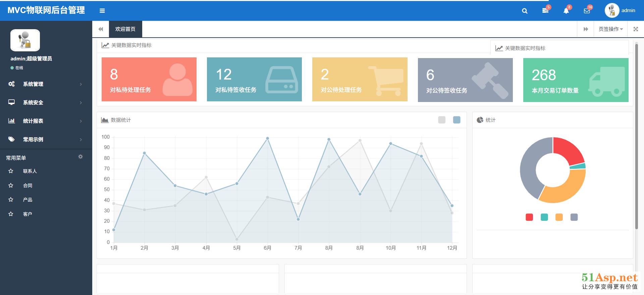Toggle the gray series legend in 数据统计
This screenshot has height=295, width=644.
click(442, 120)
